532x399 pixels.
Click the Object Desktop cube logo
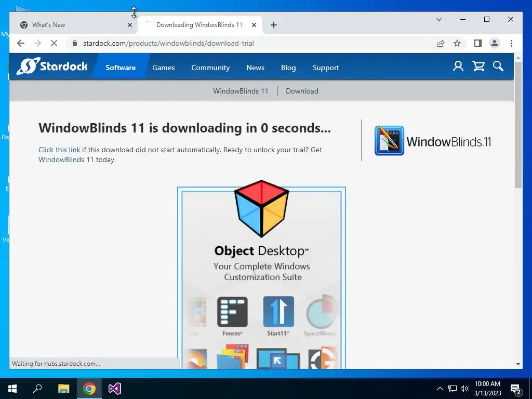[x=262, y=208]
